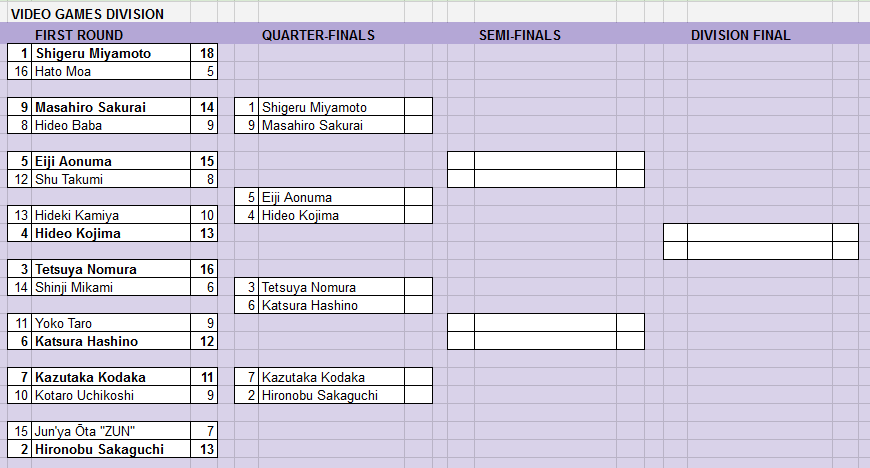Select Kotaro Uchikoshi's seed number 10
The image size is (870, 468).
[x=20, y=395]
